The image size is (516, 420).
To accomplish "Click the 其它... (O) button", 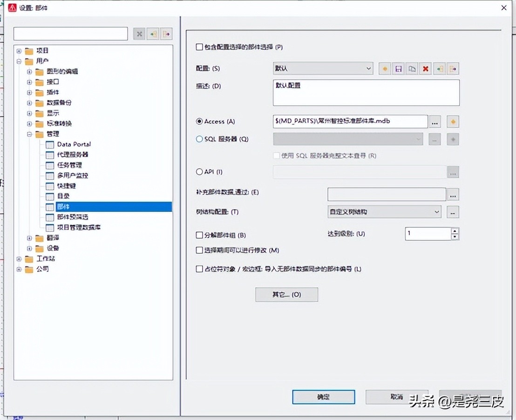I will point(286,295).
